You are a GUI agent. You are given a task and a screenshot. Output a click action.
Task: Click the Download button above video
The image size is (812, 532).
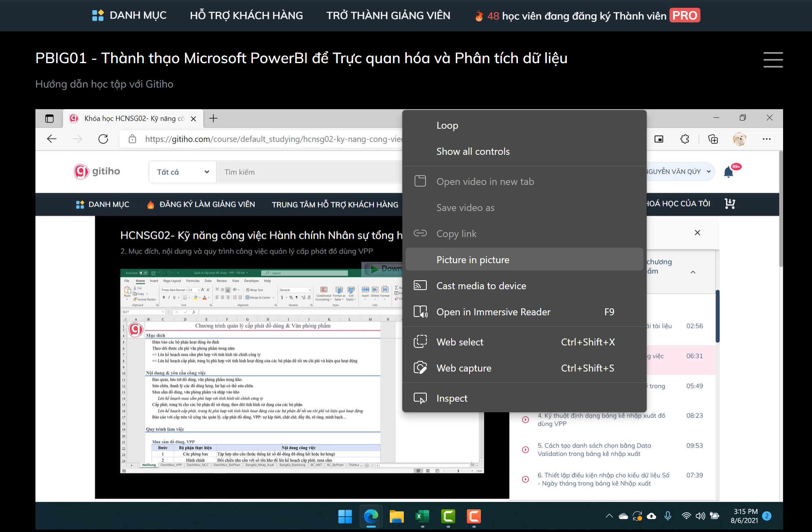(x=382, y=269)
